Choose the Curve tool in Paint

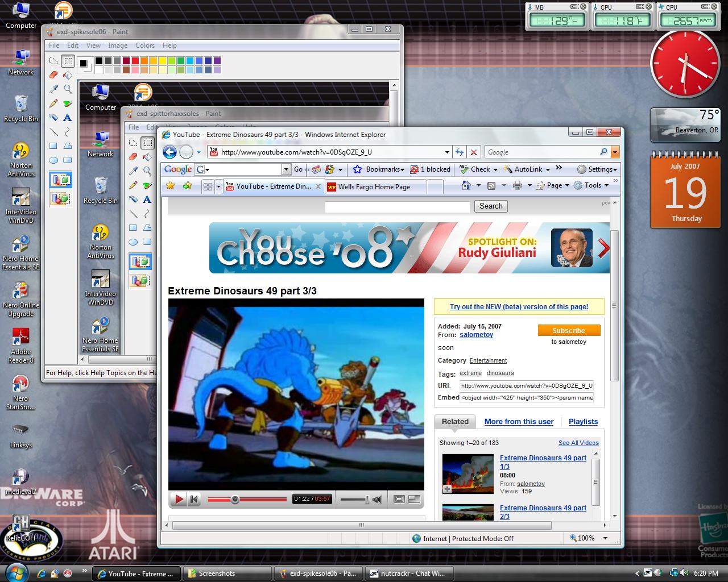(68, 132)
